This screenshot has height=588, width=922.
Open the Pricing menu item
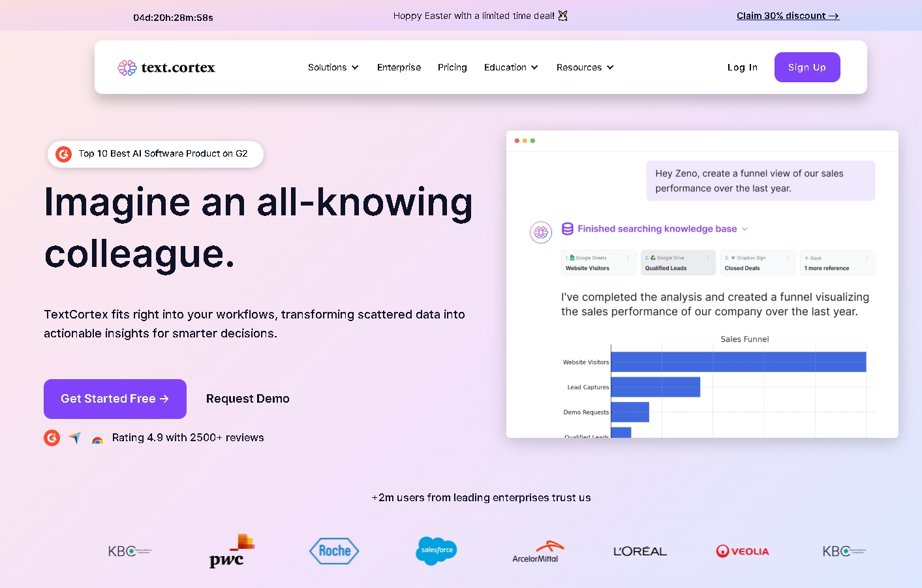tap(452, 67)
